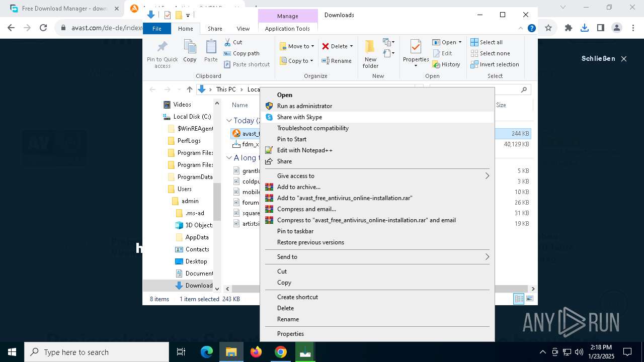
Task: Switch to large thumbnails view icon
Action: (529, 299)
